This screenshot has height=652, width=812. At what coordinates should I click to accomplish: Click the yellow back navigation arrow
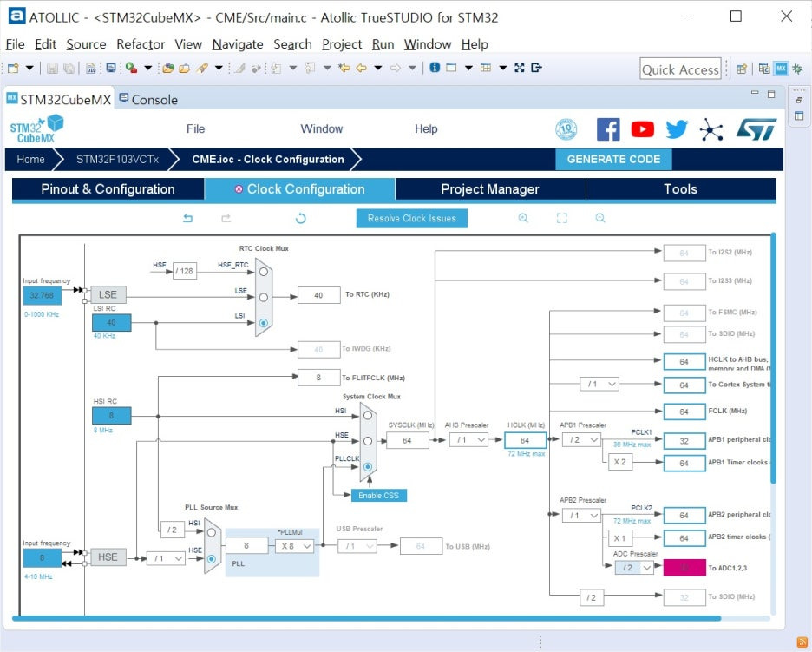[x=361, y=68]
